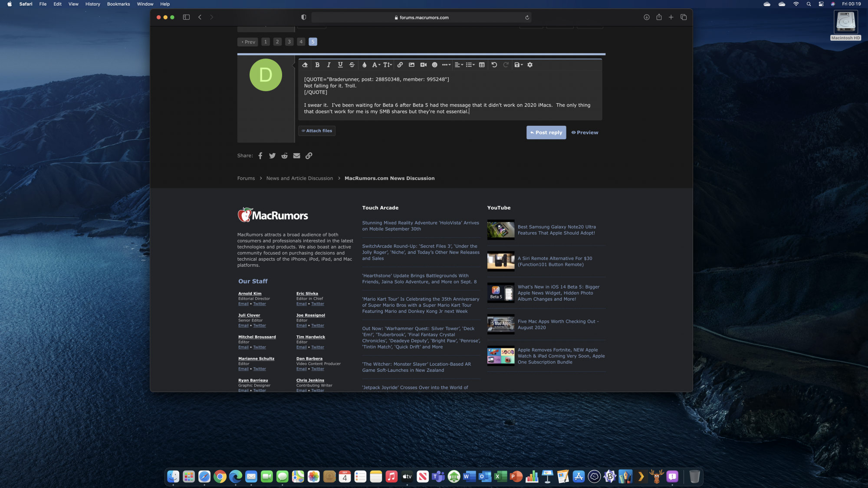
Task: Open Samsung Galaxy Note20 video thumbnail
Action: click(x=501, y=230)
